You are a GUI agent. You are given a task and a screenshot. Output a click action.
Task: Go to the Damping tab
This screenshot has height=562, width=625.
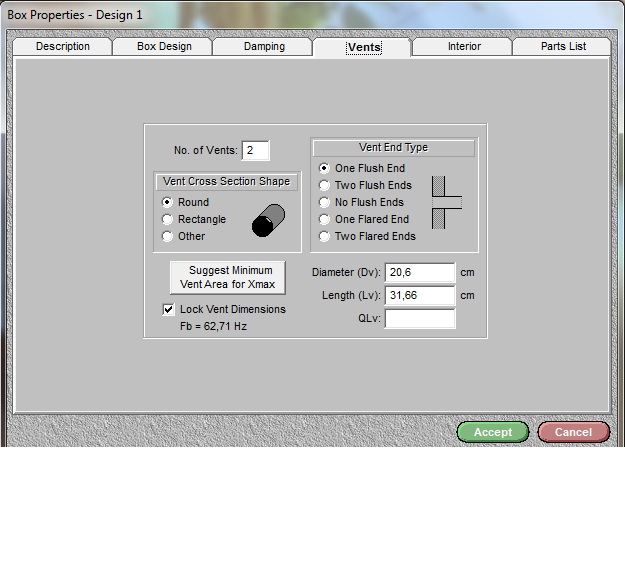[264, 47]
